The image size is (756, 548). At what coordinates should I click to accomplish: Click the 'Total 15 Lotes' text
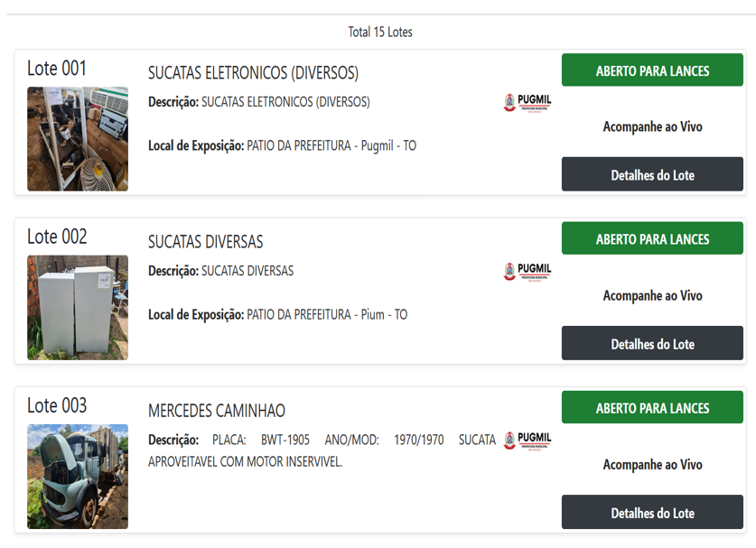(x=379, y=32)
